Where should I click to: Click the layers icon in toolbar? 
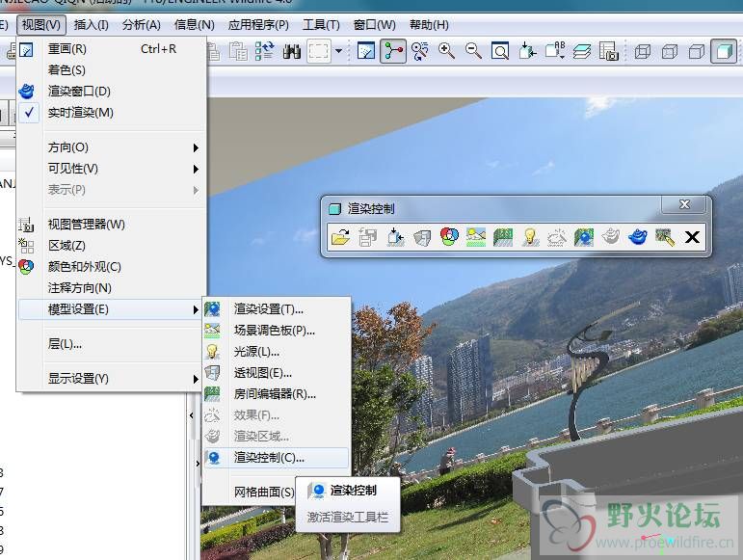[x=582, y=51]
